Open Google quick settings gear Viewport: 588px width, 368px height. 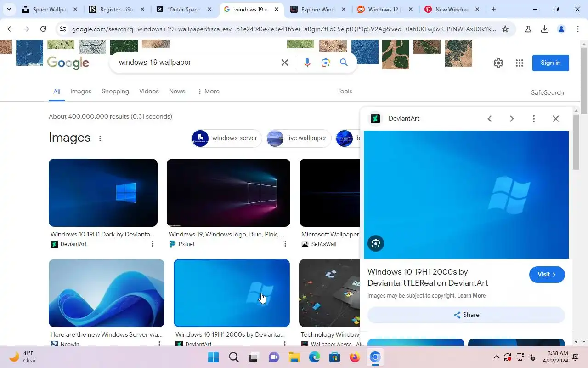498,63
